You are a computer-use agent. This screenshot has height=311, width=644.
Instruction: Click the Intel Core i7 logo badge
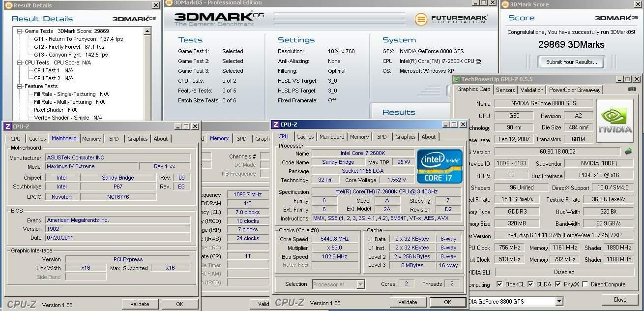click(439, 166)
